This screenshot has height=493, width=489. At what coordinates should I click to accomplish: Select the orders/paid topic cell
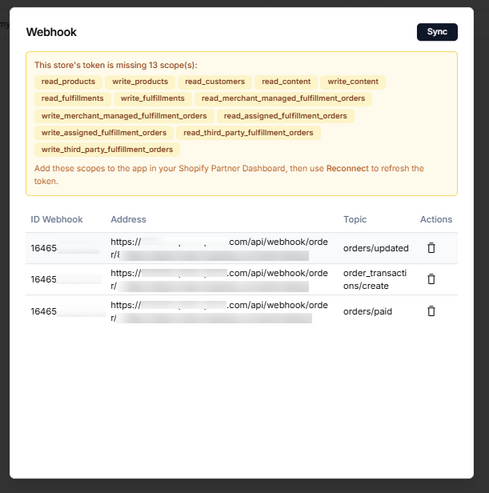tap(368, 311)
